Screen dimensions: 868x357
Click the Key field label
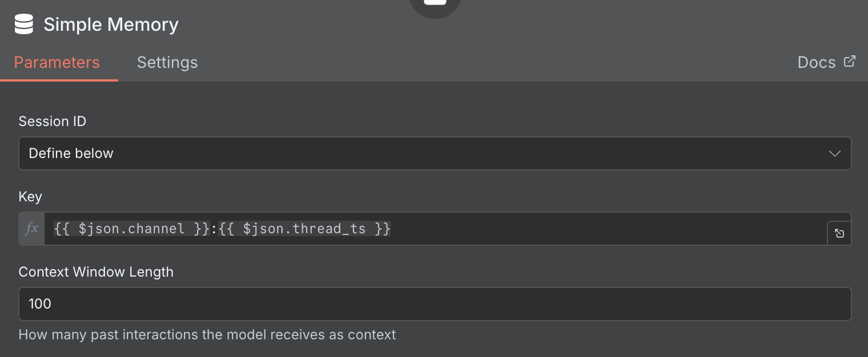[x=30, y=197]
